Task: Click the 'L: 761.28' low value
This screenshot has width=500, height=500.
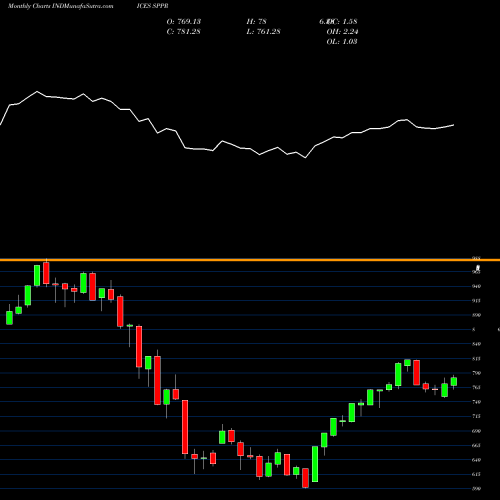Action: (x=263, y=31)
